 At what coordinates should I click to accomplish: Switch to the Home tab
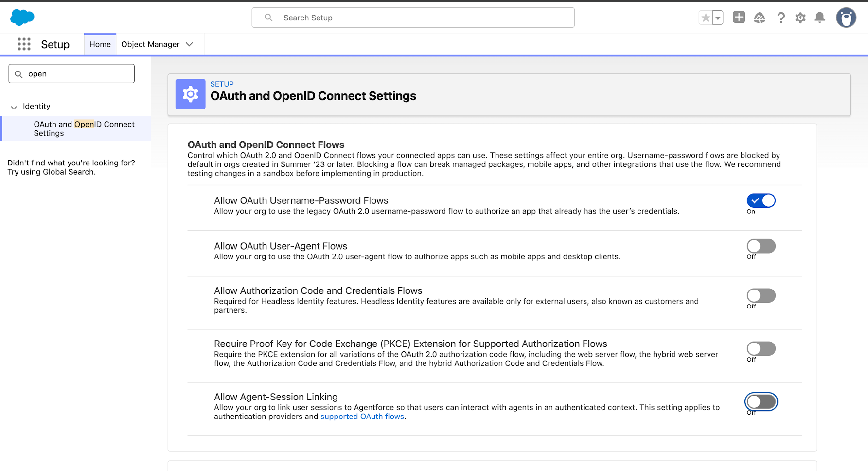coord(100,44)
